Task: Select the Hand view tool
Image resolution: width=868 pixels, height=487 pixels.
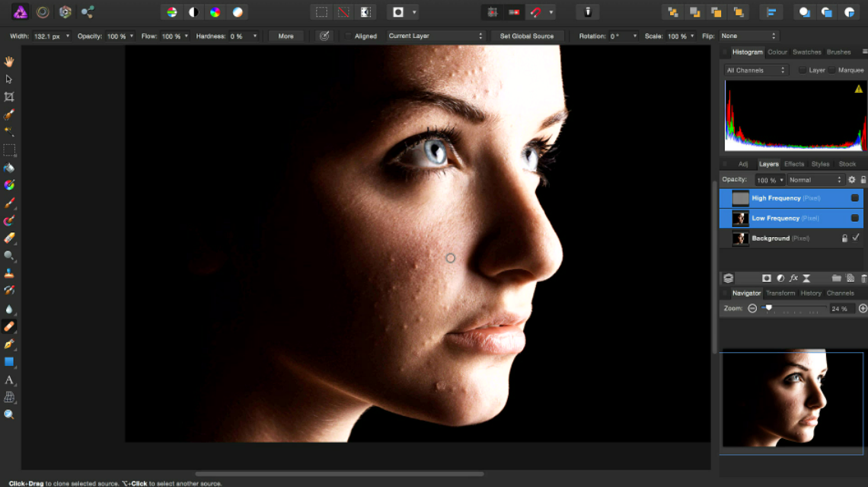Action: pos(9,62)
